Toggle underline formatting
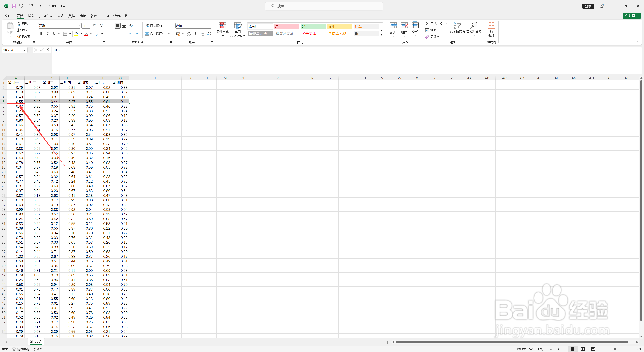Viewport: 644px width, 352px height. click(x=54, y=34)
